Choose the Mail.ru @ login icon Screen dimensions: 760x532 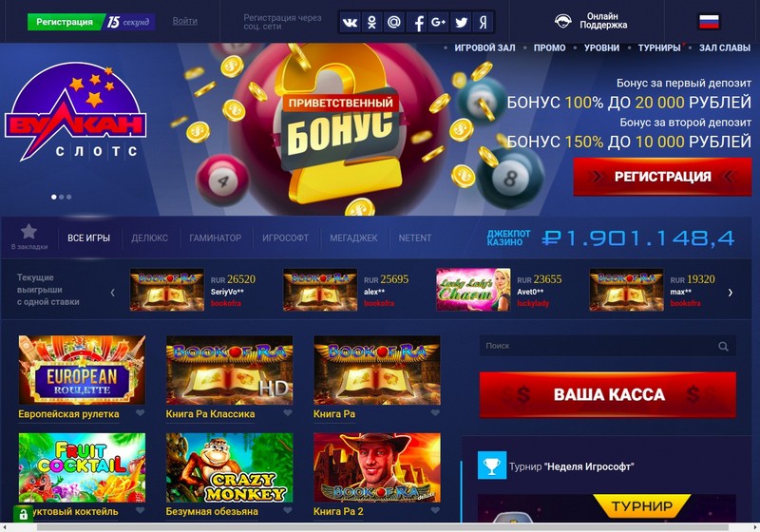pos(394,22)
